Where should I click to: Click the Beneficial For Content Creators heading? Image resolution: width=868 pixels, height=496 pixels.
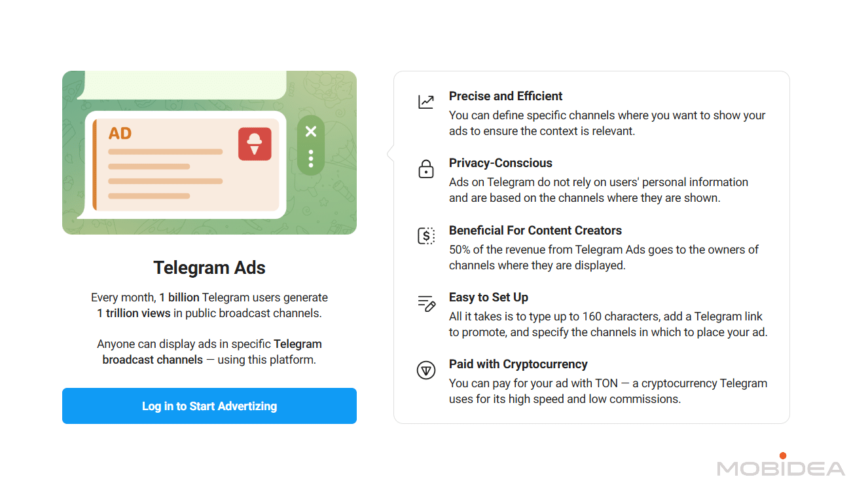(535, 230)
